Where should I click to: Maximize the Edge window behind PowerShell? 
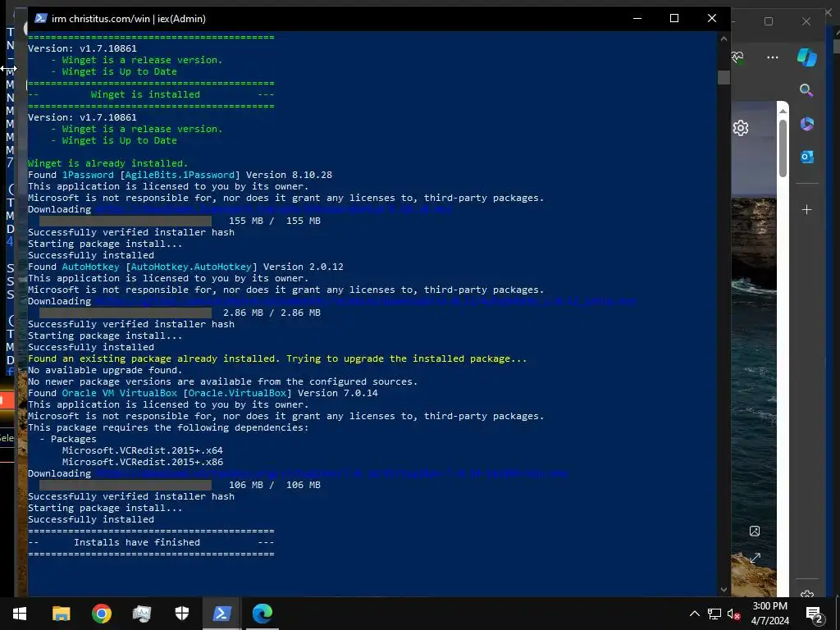coord(769,21)
